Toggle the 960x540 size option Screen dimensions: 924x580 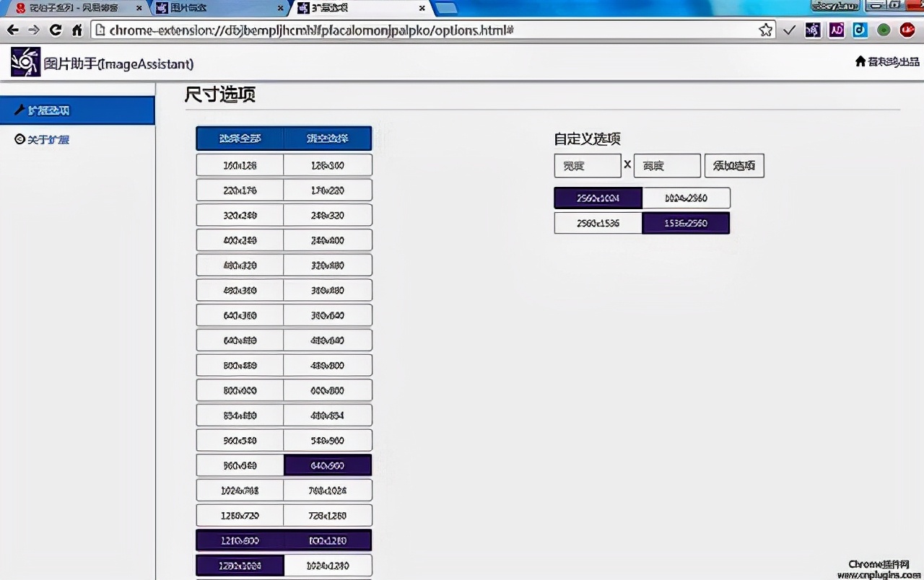(240, 440)
